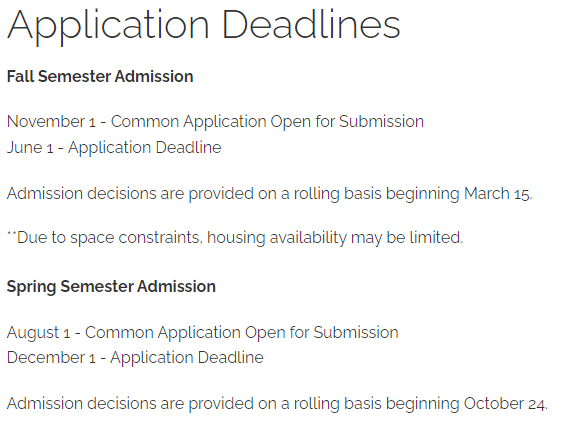The image size is (572, 424).
Task: Click the sentence mentioning March 15
Action: (x=270, y=194)
